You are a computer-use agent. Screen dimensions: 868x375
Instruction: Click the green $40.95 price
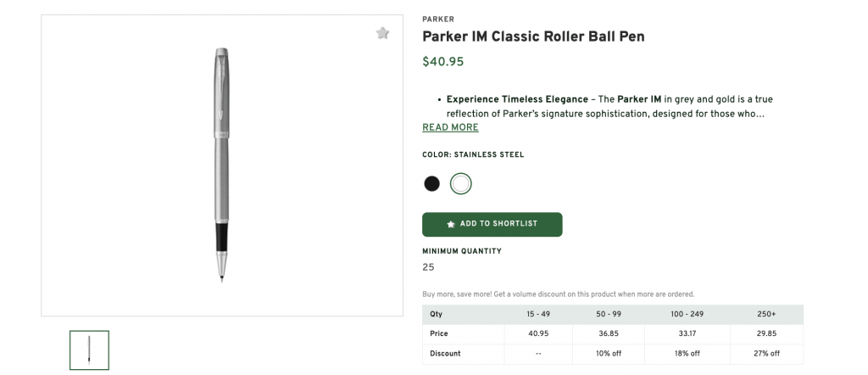coord(443,61)
